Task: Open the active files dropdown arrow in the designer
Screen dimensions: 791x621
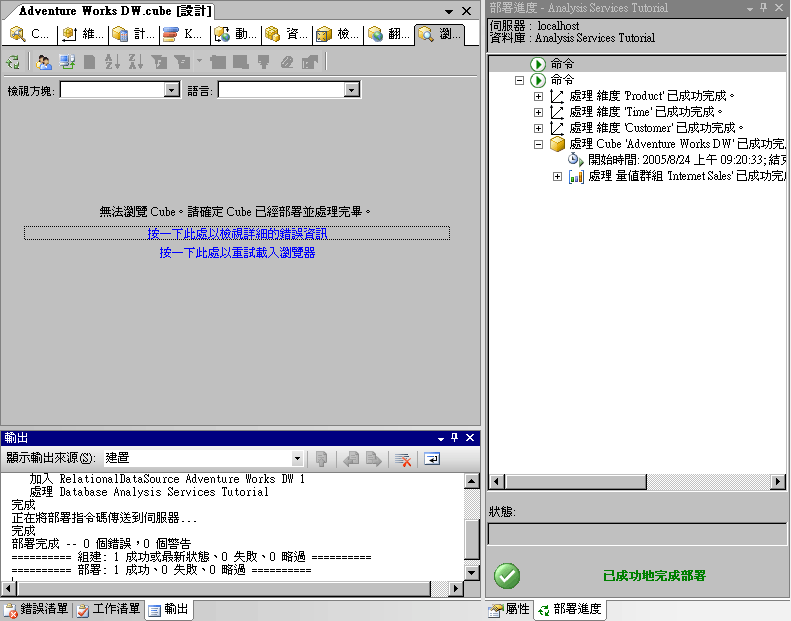Action: click(449, 11)
